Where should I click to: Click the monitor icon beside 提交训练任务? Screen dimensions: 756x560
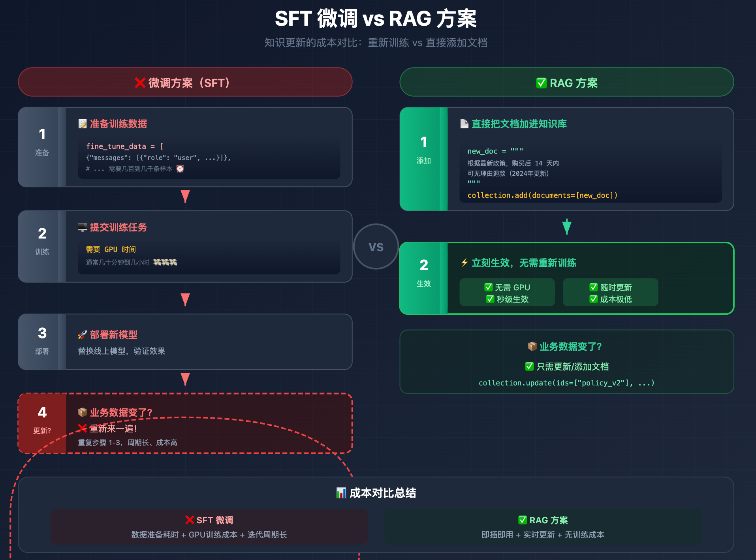(82, 227)
